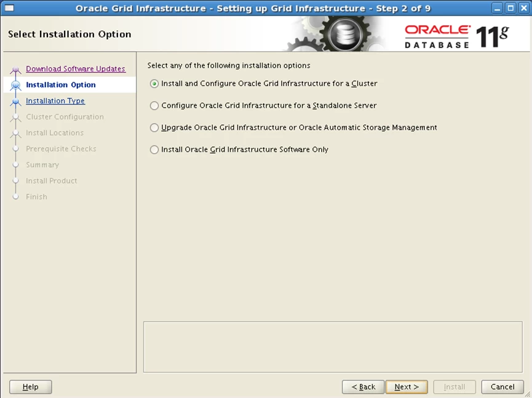Proceed with the Next button

click(407, 387)
